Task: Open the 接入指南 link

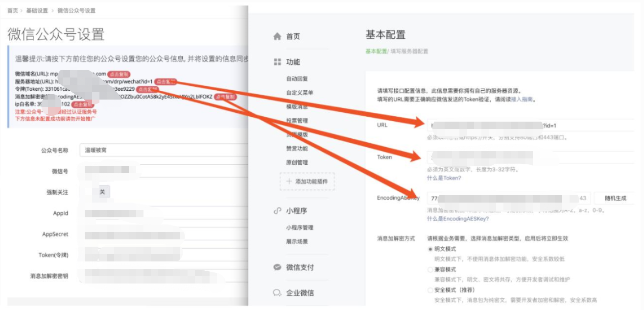Action: coord(522,99)
